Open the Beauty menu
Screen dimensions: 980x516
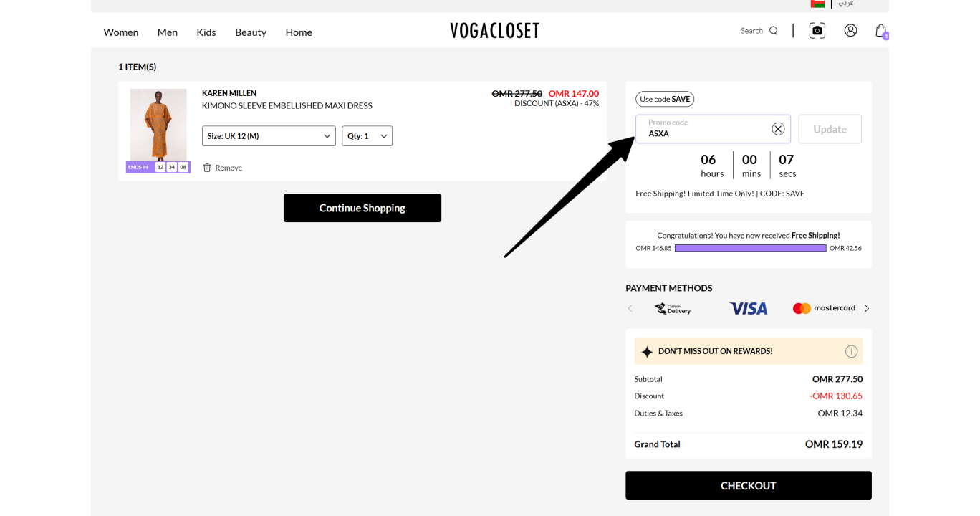(x=251, y=32)
